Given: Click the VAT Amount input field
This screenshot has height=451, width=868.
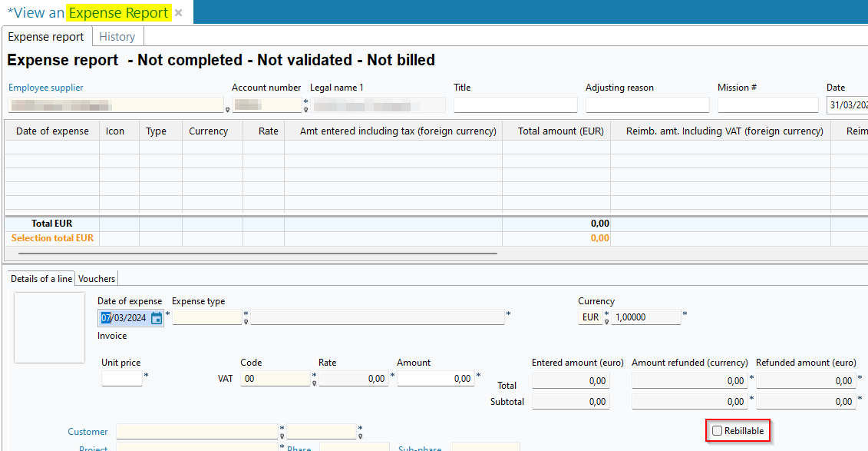Looking at the screenshot, I should coord(435,378).
